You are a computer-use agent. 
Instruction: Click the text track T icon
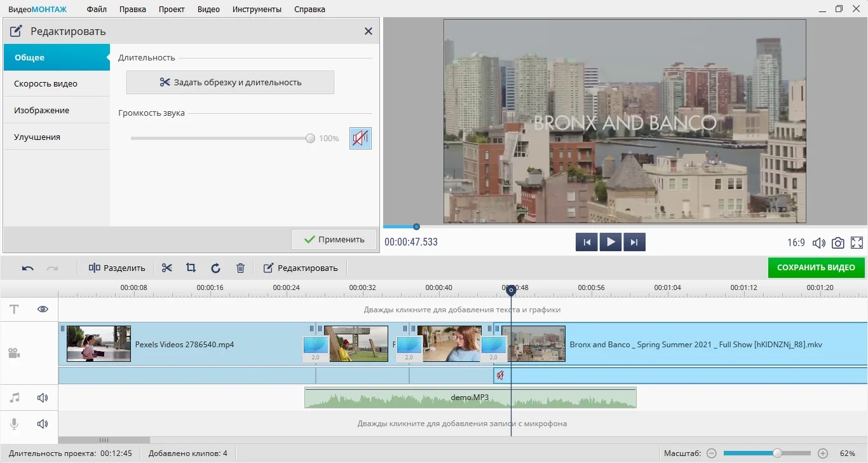(14, 310)
